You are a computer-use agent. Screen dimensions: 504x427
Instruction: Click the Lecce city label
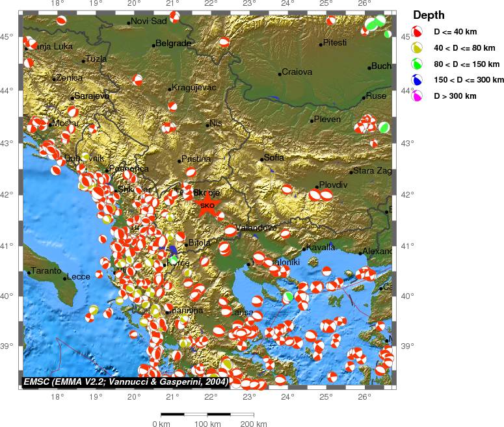click(x=79, y=276)
